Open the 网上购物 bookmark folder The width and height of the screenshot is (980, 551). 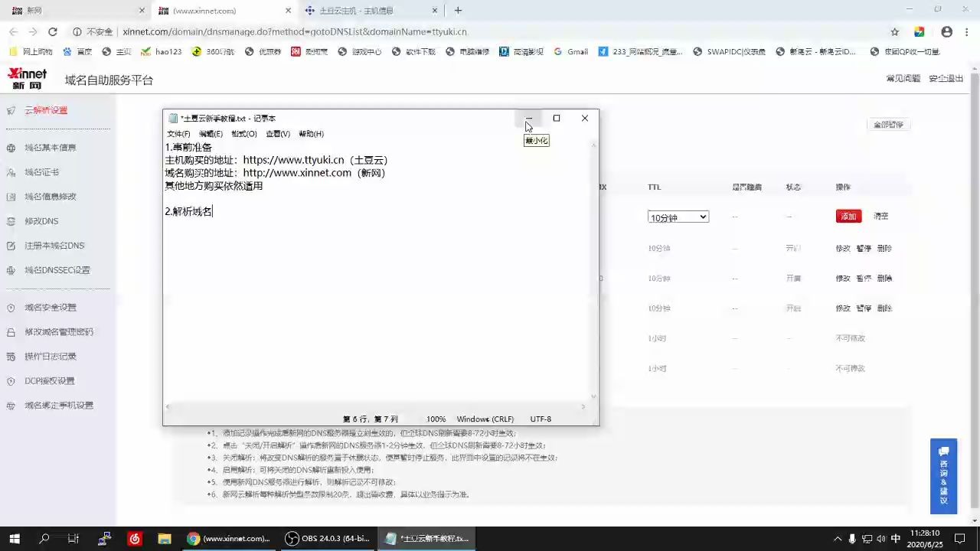pyautogui.click(x=31, y=52)
